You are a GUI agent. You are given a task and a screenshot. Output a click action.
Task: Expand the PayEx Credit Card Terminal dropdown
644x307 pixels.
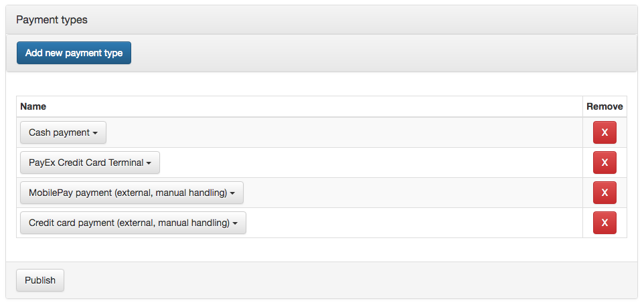coord(89,163)
